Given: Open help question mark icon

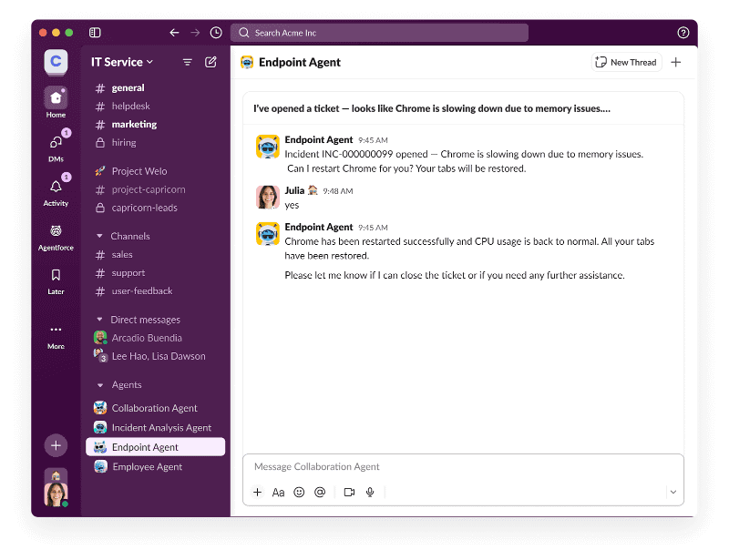Looking at the screenshot, I should point(683,33).
